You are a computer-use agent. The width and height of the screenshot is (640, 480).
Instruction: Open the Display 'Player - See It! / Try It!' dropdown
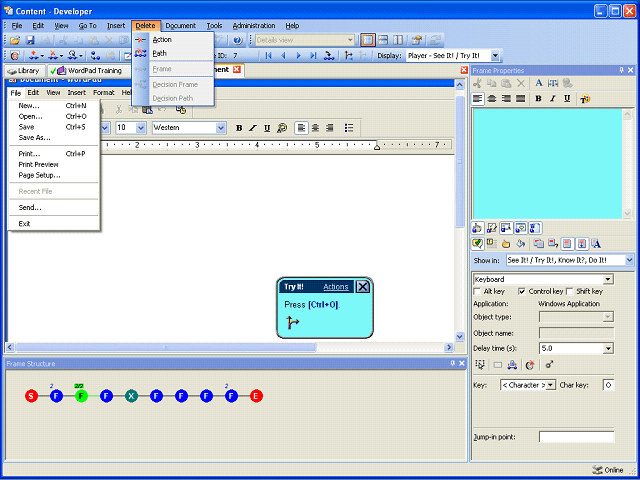495,56
